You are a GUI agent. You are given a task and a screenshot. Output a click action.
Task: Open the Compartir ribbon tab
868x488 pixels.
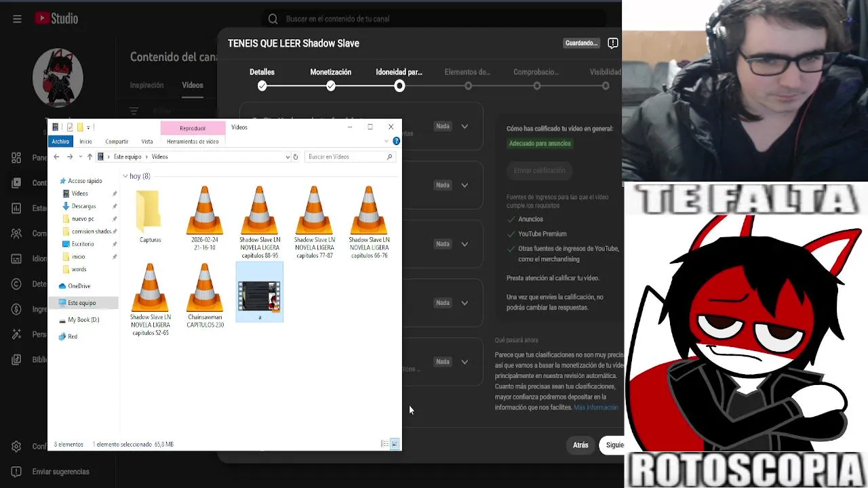[117, 141]
